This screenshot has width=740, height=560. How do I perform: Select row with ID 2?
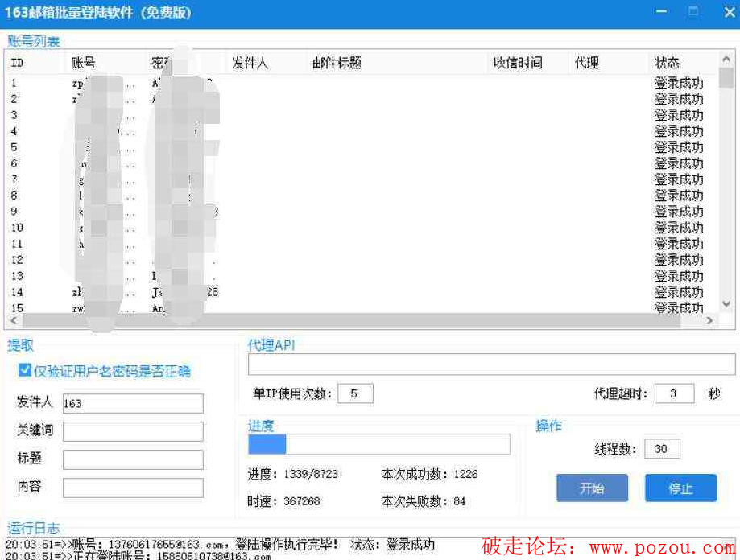coord(363,100)
